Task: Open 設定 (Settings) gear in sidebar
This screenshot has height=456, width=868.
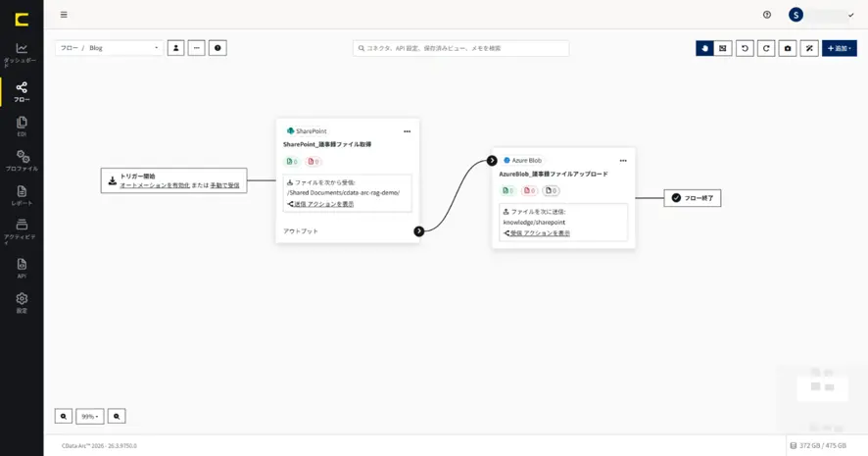Action: click(x=22, y=302)
